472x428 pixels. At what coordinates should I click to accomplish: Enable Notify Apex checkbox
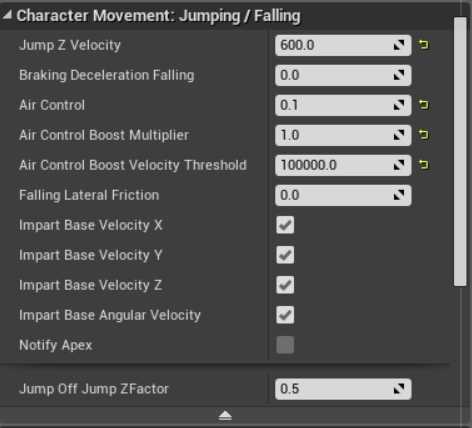tap(285, 345)
